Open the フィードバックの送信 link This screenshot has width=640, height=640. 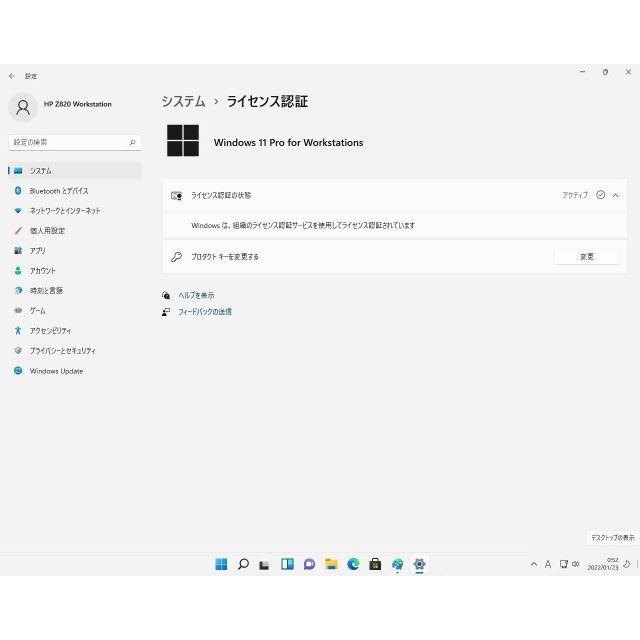pos(205,312)
